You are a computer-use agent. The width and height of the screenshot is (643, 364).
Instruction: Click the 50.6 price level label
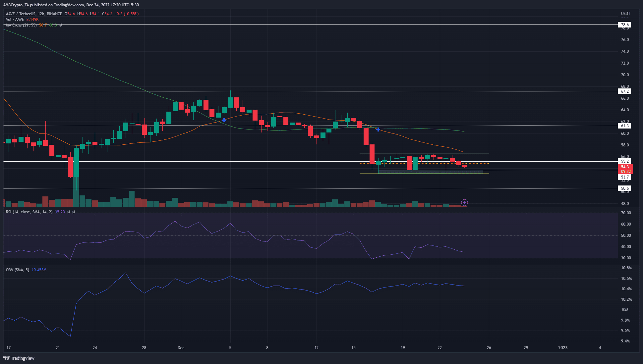point(625,188)
